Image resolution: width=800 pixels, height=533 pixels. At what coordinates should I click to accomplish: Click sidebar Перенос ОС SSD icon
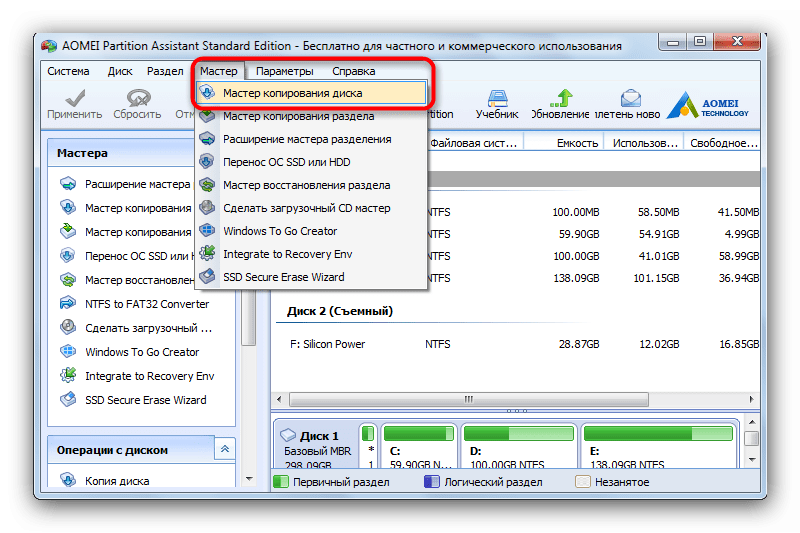[x=68, y=256]
